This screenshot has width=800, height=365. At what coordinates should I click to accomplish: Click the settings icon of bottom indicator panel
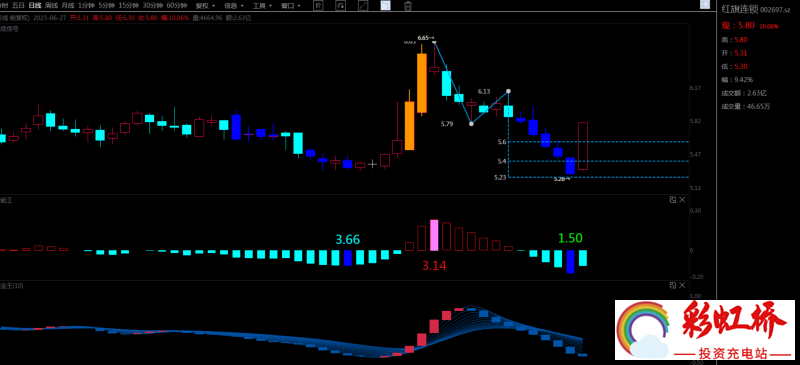[x=673, y=285]
